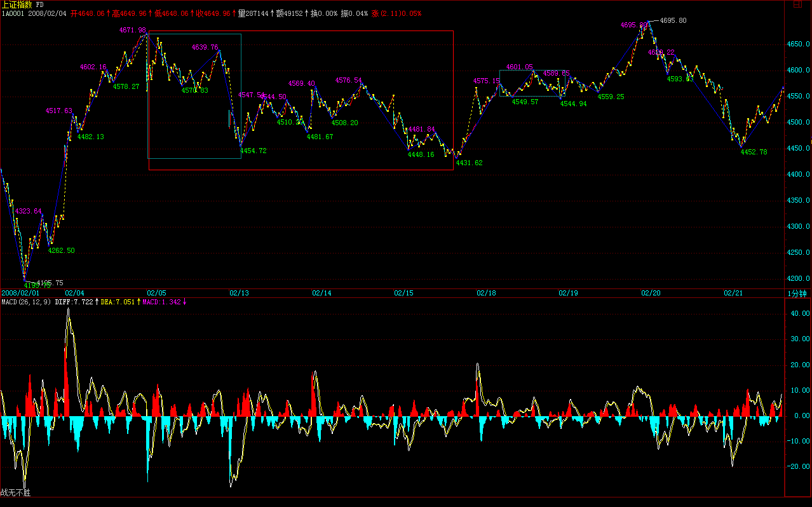Image resolution: width=812 pixels, height=507 pixels.
Task: Click the 战无不胜 text at bottom left
Action: pyautogui.click(x=15, y=492)
